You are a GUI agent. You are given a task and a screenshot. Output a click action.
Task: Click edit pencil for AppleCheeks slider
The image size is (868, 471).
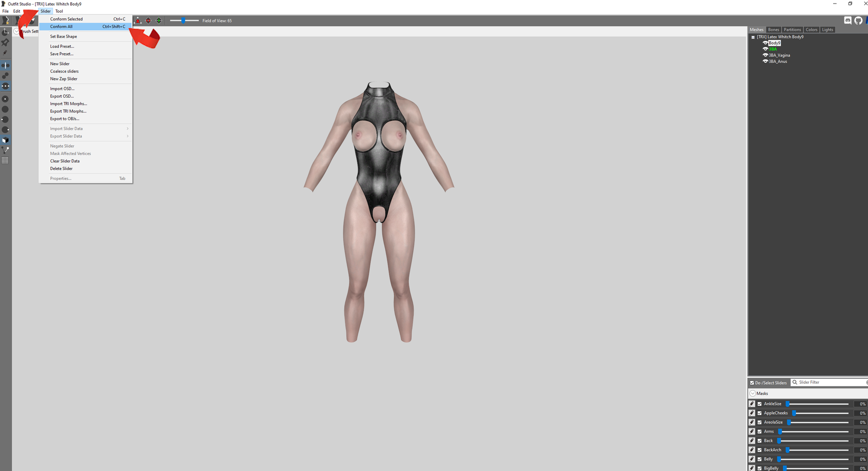click(752, 413)
